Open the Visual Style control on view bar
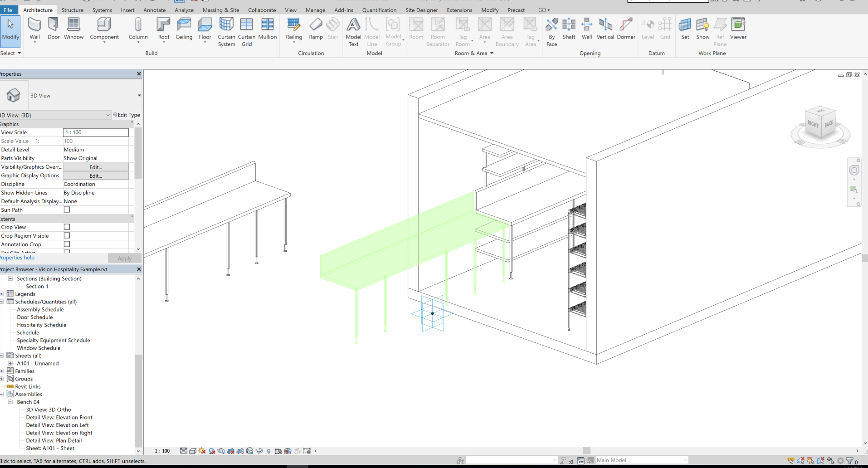This screenshot has height=468, width=868. 193,450
